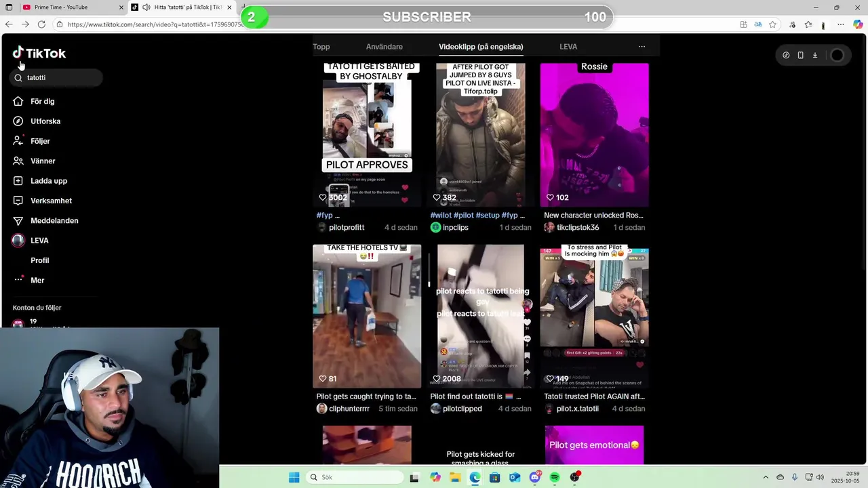
Task: Open File Explorer from the taskbar
Action: click(455, 478)
